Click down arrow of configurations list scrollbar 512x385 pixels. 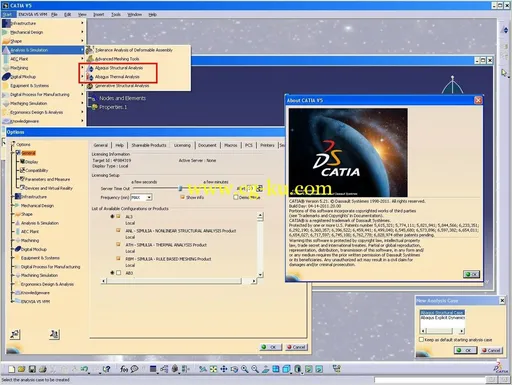tap(260, 275)
